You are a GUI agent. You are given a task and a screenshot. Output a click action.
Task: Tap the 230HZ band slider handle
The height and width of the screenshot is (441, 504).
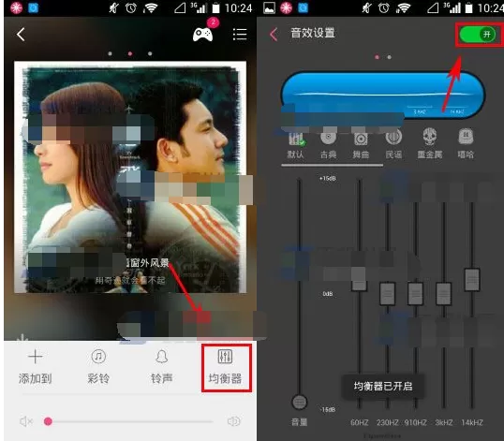coord(388,293)
